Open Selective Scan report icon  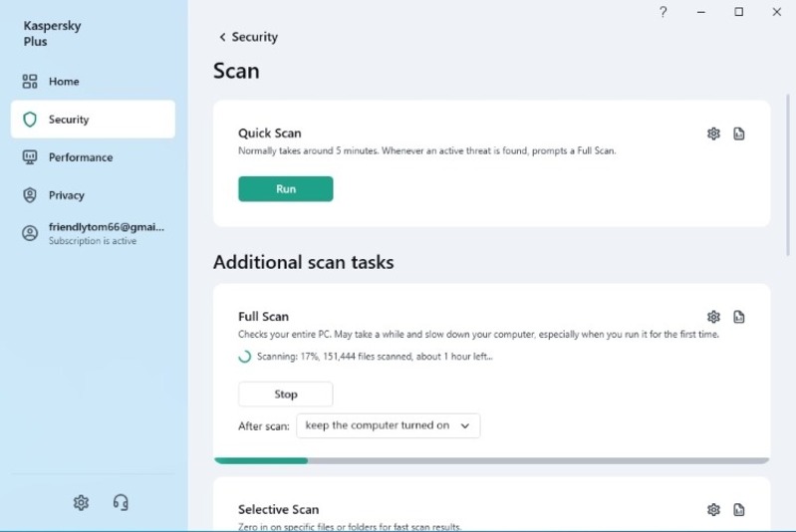(x=738, y=510)
